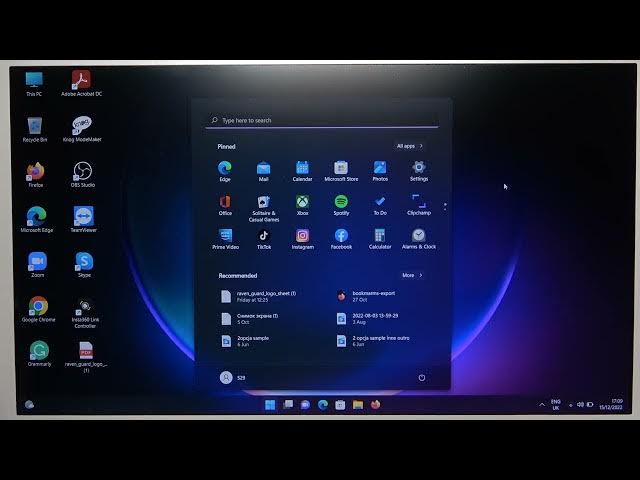The width and height of the screenshot is (640, 480).
Task: Open Photos from pinned apps
Action: 380,171
